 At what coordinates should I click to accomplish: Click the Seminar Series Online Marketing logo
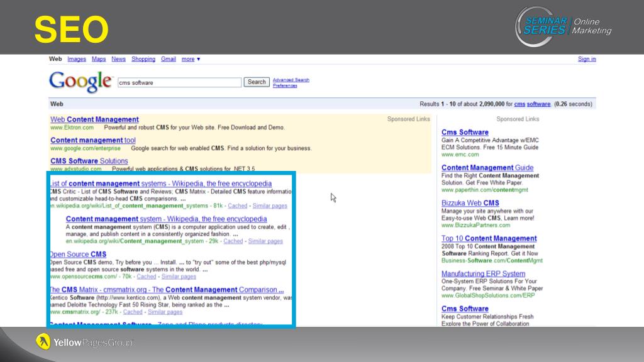563,26
